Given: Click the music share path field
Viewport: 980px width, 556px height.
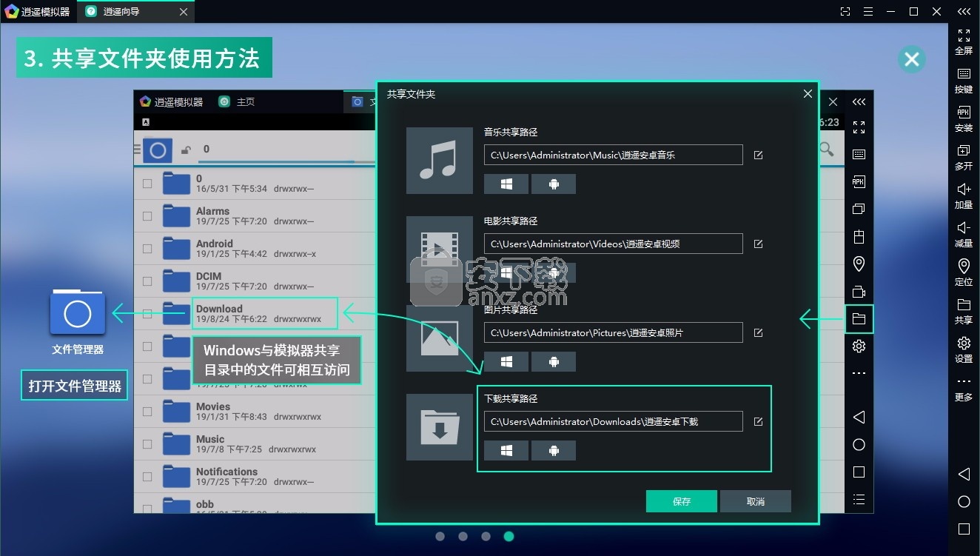Looking at the screenshot, I should (x=614, y=155).
